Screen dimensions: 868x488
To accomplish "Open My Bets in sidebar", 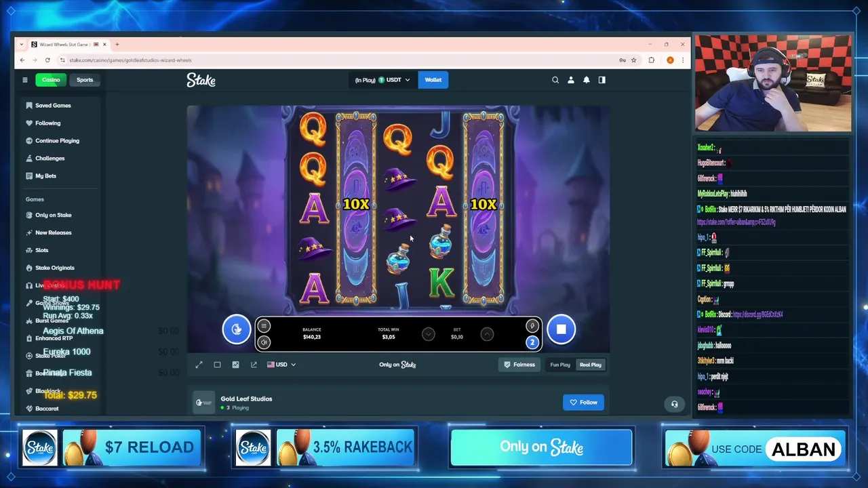I will (45, 176).
